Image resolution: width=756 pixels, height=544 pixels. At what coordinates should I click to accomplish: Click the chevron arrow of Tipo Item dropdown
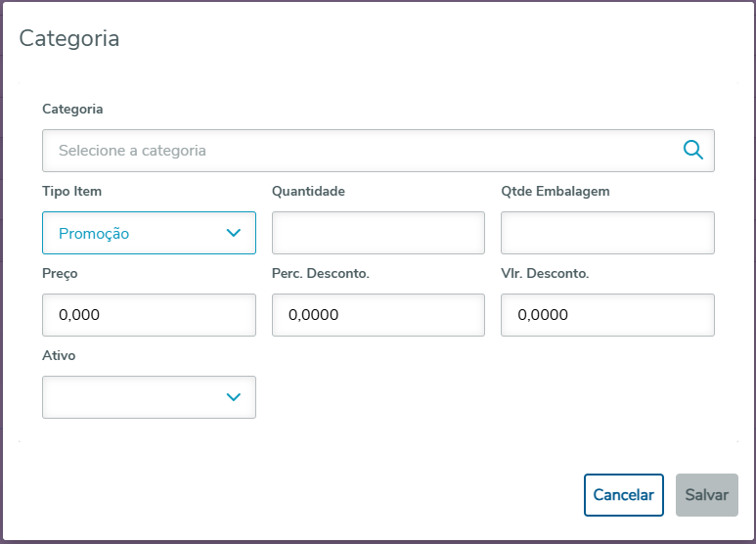234,233
